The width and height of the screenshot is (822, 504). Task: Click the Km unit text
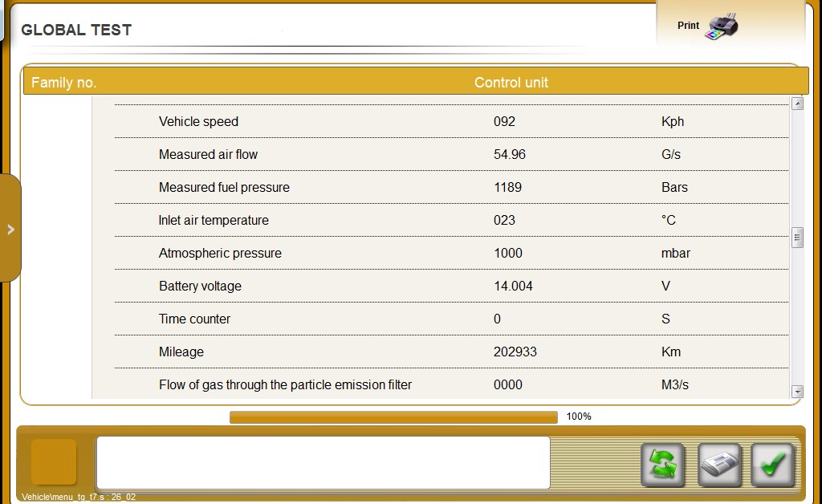click(x=671, y=352)
